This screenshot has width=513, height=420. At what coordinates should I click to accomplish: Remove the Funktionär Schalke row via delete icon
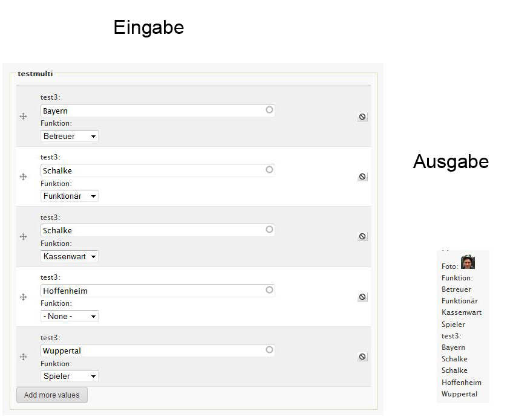point(362,176)
